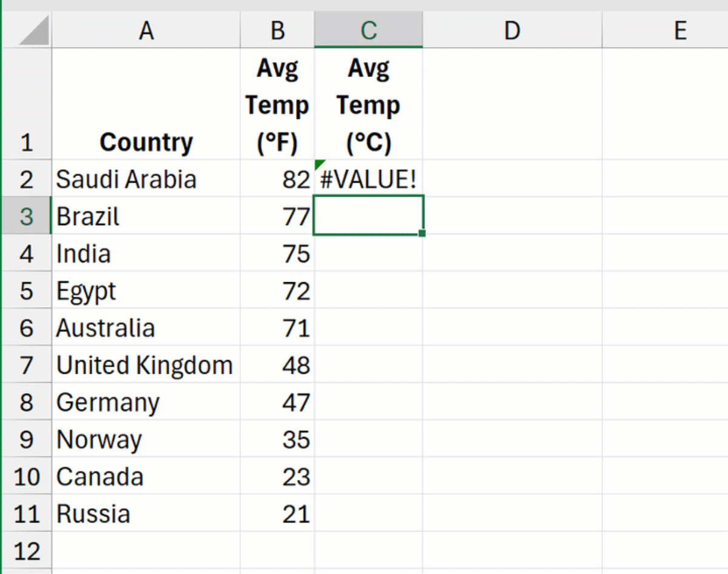Select the United Kingdom cell
Screen dimensions: 728x574
pos(146,365)
